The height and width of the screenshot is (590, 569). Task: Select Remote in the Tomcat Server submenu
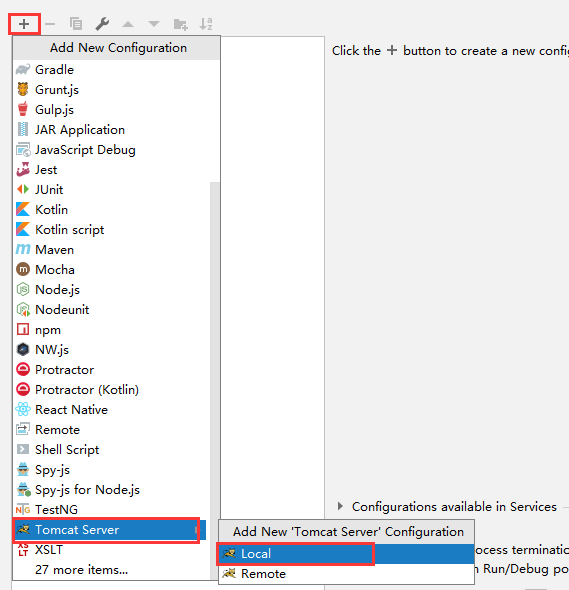[347, 574]
